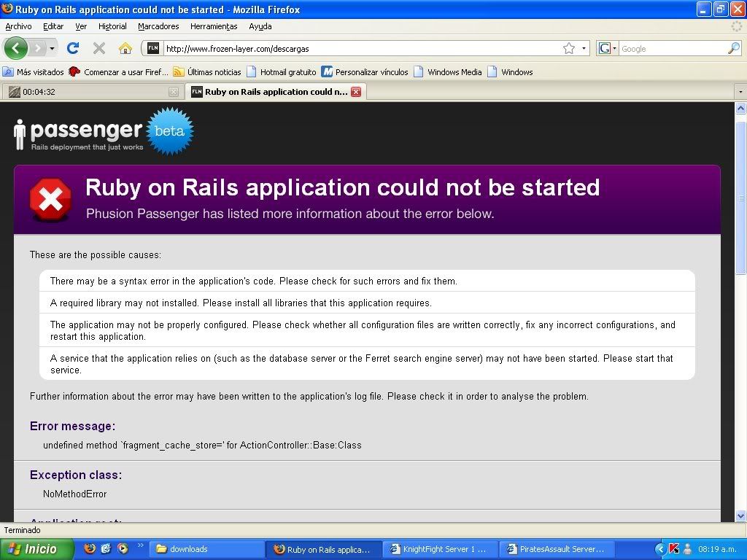Open the Inicio start menu

pos(36,549)
